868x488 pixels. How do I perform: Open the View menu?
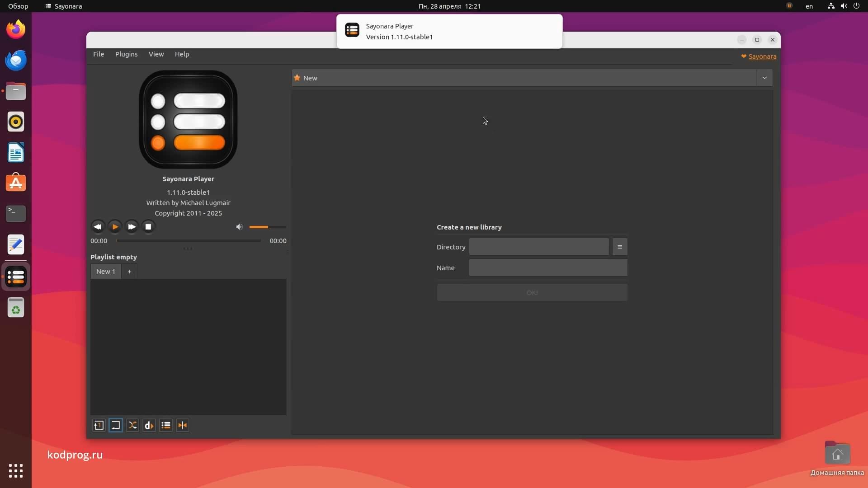click(156, 54)
